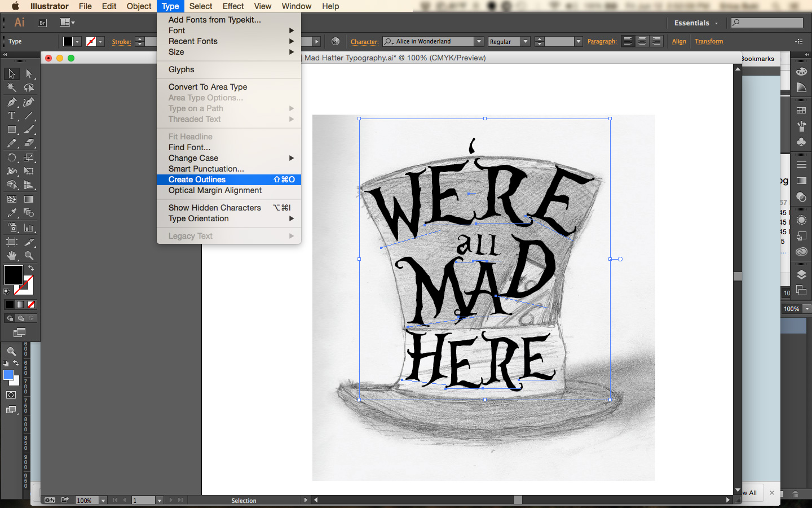812x508 pixels.
Task: Choose the Scale tool
Action: click(29, 157)
